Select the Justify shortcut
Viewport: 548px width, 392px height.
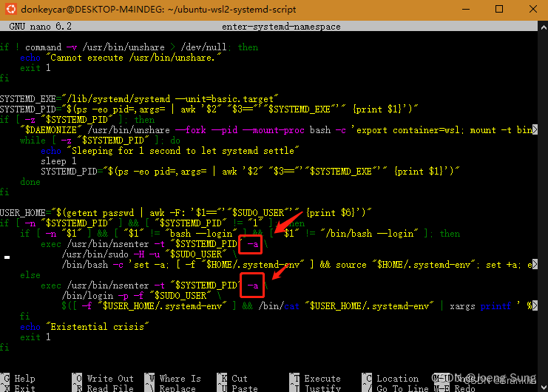(x=315, y=388)
